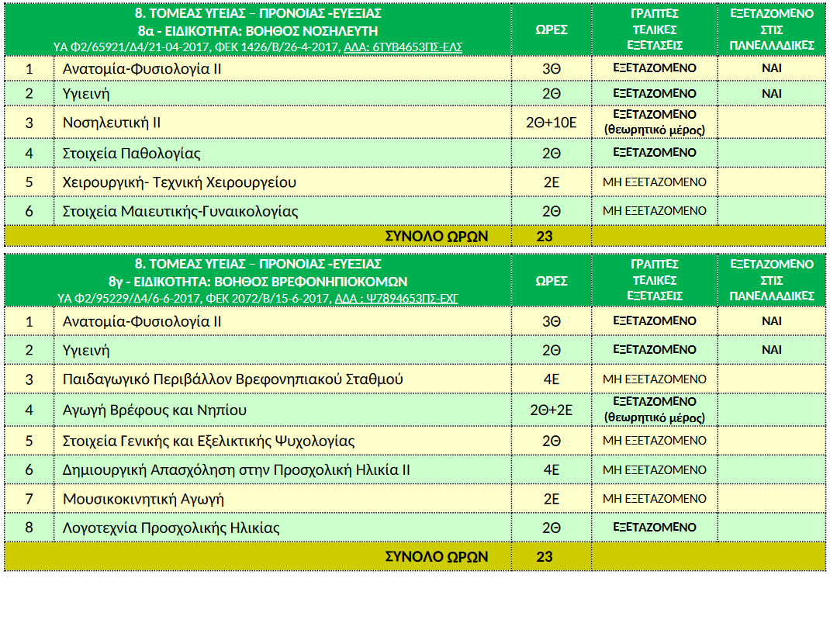830x644 pixels.
Task: Click the ΒΟΗΘΟΣ ΝΟΣΗΛΕΥΤΗ specialty heading
Action: 258,31
